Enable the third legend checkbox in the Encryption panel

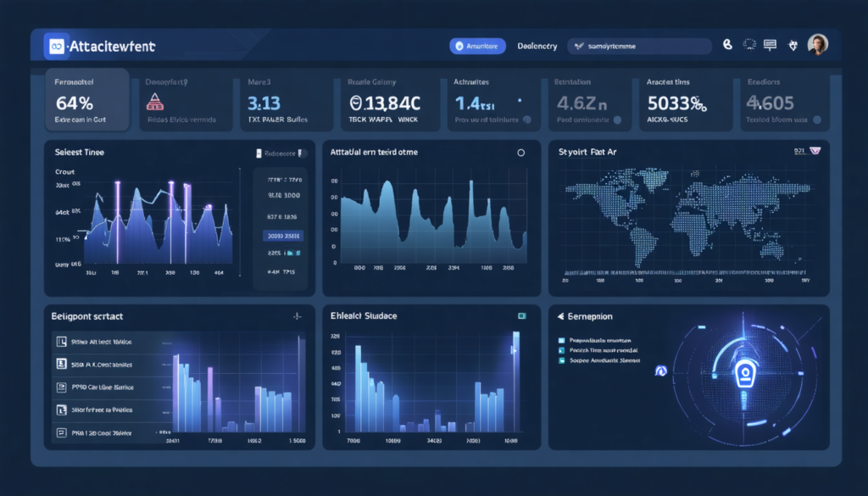click(560, 360)
